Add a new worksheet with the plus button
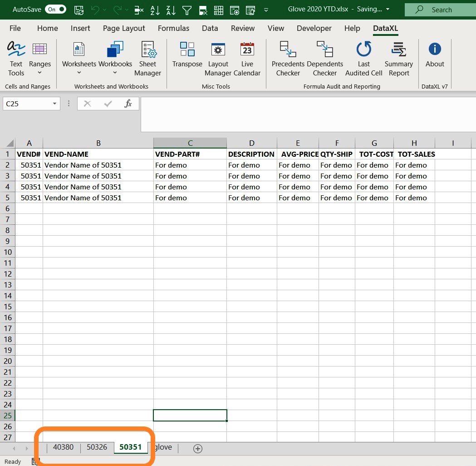476x466 pixels. point(197,448)
